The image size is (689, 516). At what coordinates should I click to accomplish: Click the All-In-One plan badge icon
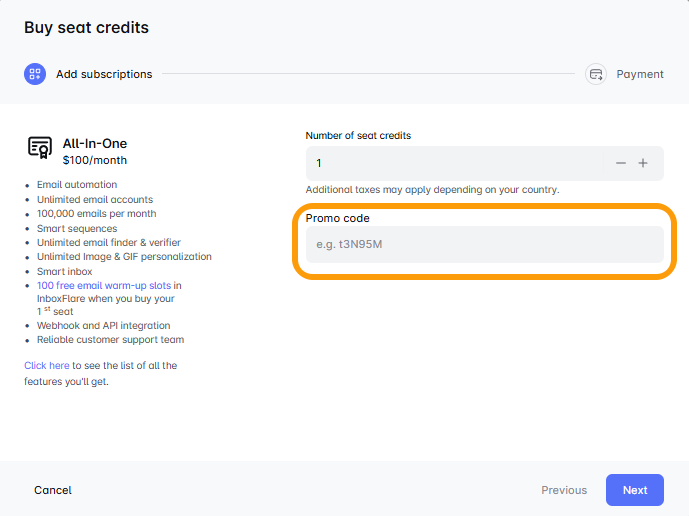coord(40,149)
